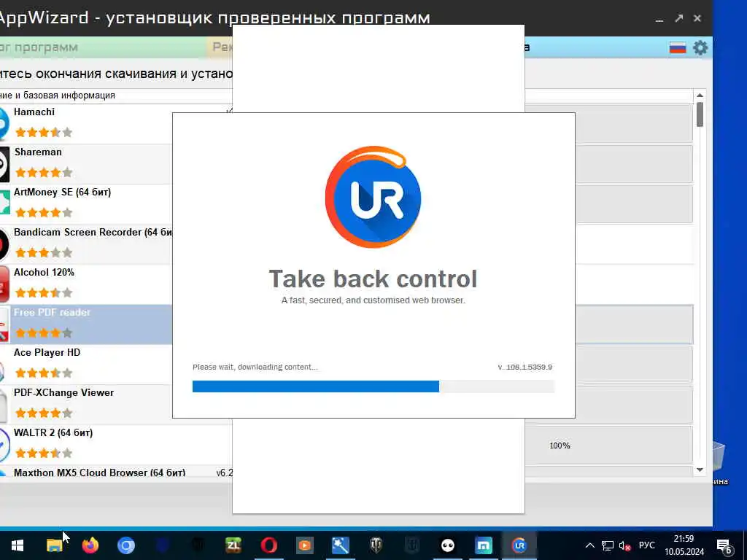Minimize the AppWizard window

pos(659,19)
